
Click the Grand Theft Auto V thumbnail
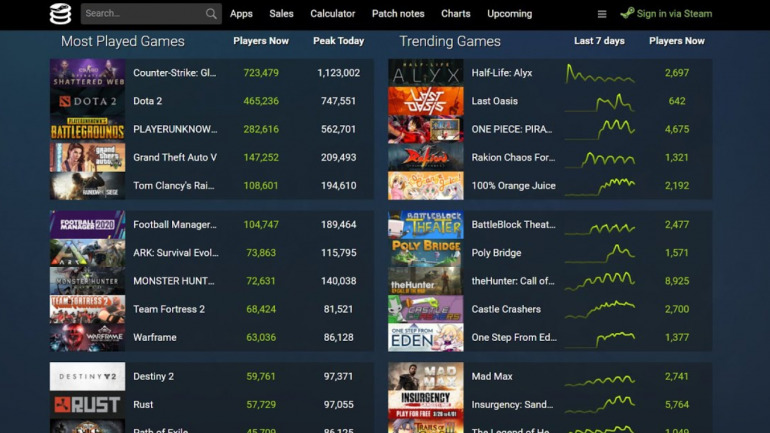[x=87, y=158]
